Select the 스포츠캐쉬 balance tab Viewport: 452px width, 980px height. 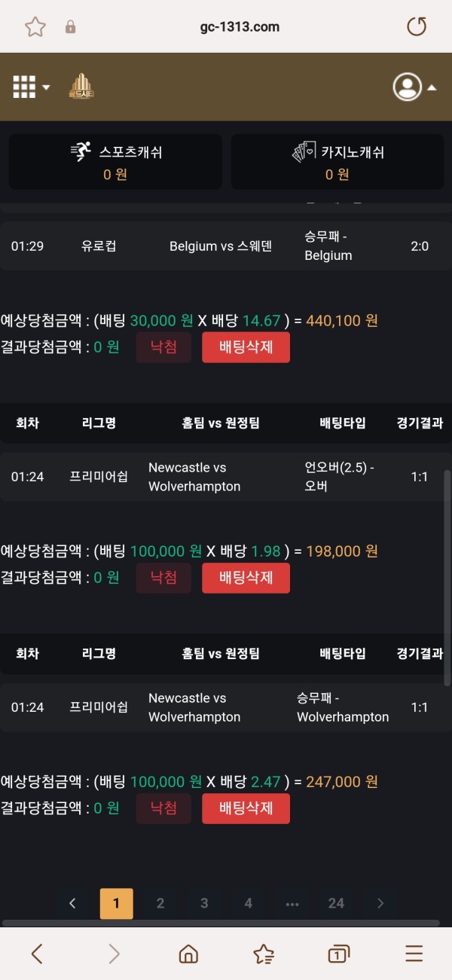point(115,162)
